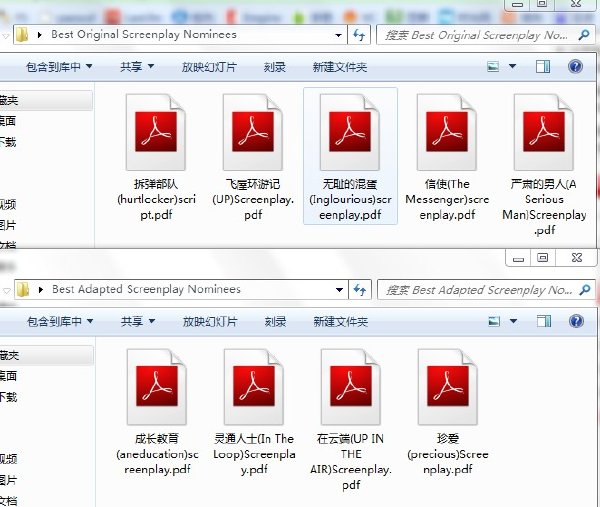This screenshot has height=507, width=600.
Task: Maximize the Best Adapted Screenplay Nominees window
Action: click(x=543, y=258)
